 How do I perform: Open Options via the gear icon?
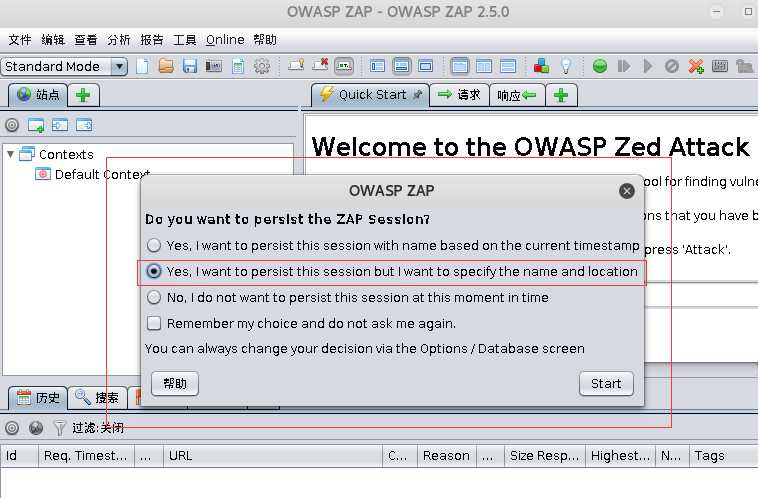(x=262, y=66)
